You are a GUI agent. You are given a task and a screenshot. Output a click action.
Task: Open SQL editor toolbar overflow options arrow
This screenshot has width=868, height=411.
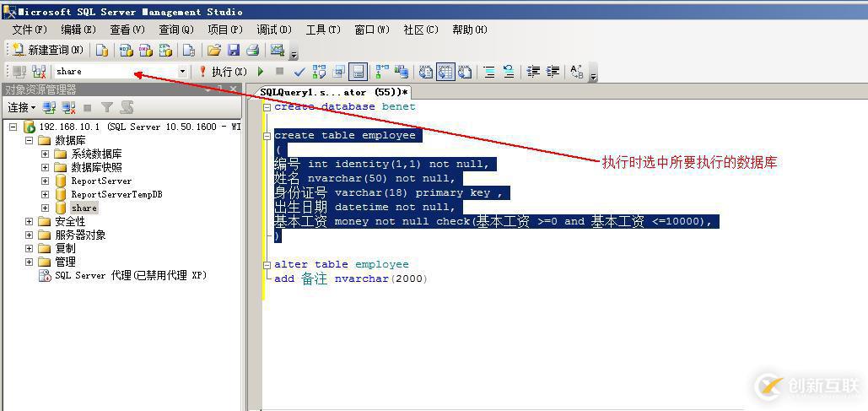click(594, 75)
